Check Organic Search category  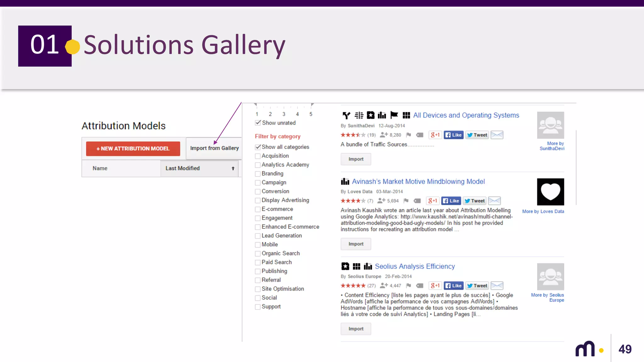258,254
